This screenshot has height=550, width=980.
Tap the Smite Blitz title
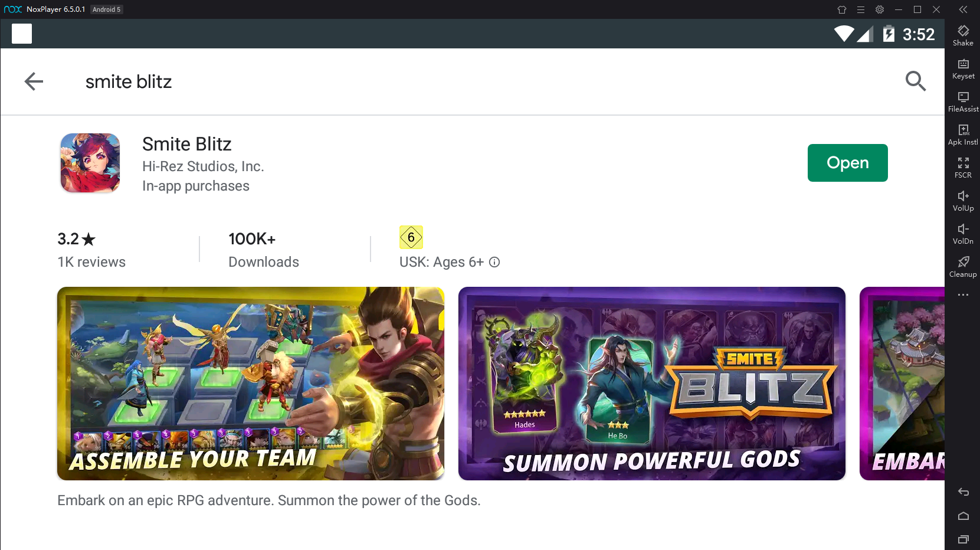pos(186,144)
